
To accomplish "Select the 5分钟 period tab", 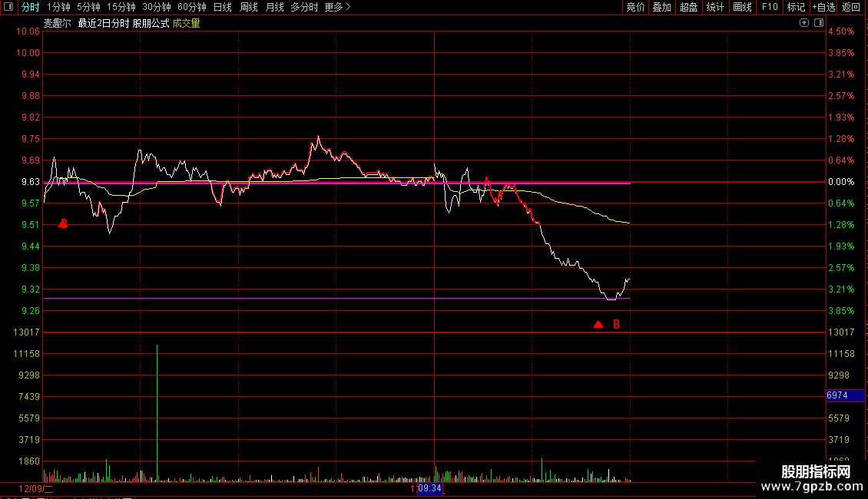I will click(x=88, y=7).
